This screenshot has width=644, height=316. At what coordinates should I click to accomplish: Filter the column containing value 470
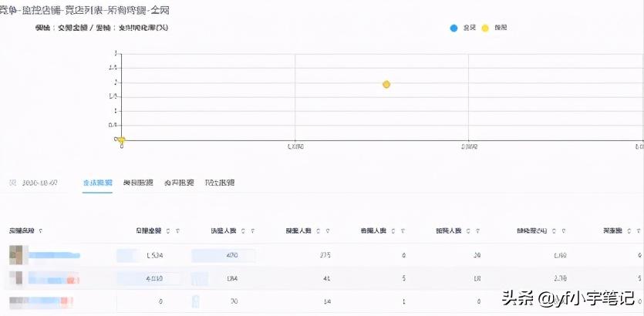pyautogui.click(x=253, y=231)
